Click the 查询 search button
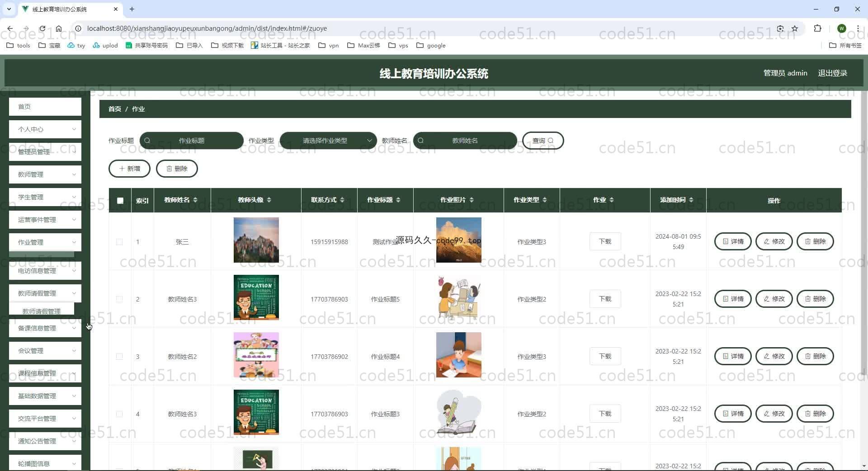The image size is (868, 471). pos(543,141)
